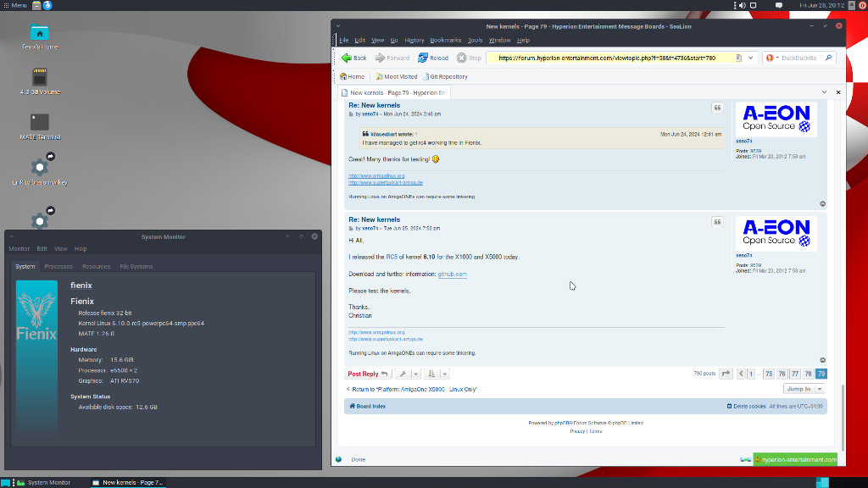The image size is (868, 488).
Task: Open the Go menu in SeaLion
Action: click(394, 41)
